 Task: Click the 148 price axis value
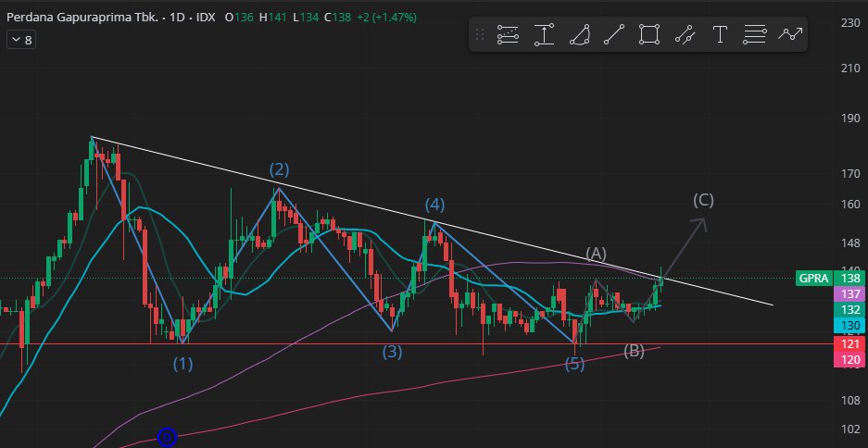click(850, 243)
